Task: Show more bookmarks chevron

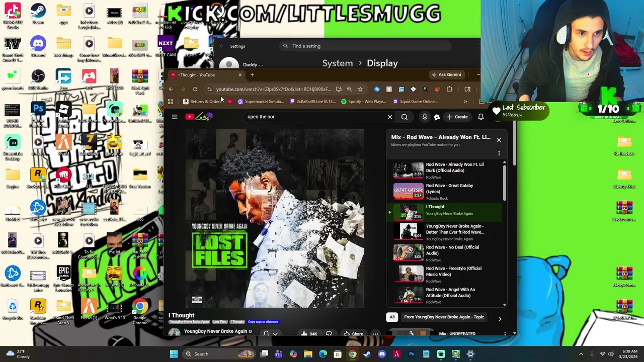Action: [465, 102]
